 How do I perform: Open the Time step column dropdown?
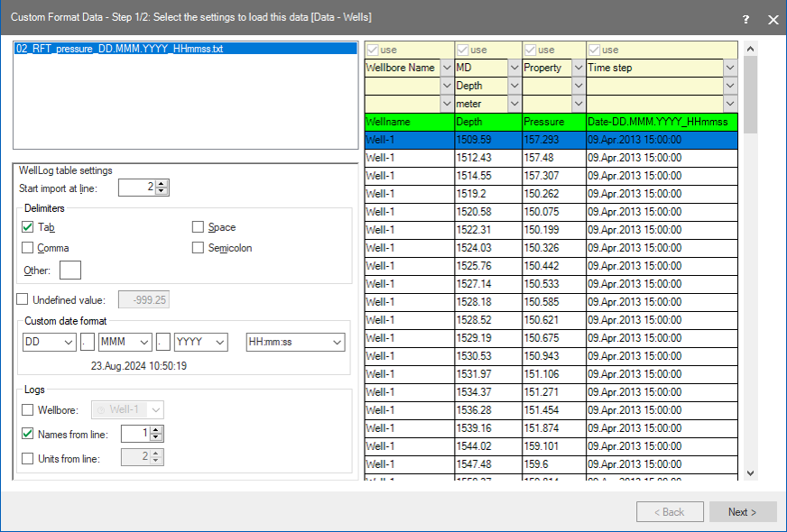click(730, 68)
